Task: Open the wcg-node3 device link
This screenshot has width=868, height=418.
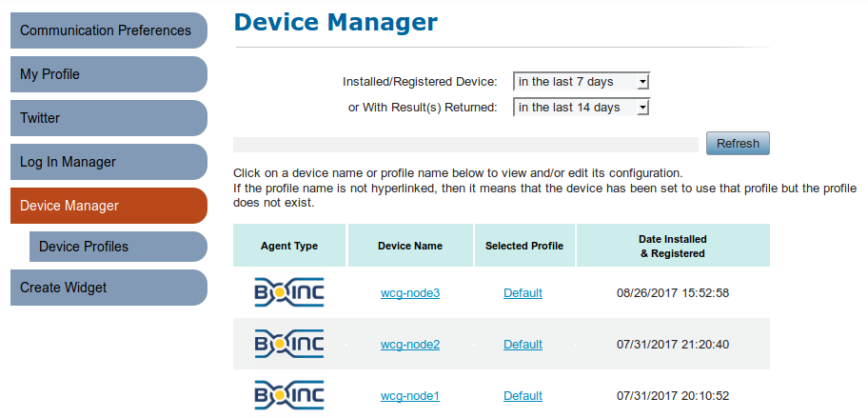Action: coord(410,293)
